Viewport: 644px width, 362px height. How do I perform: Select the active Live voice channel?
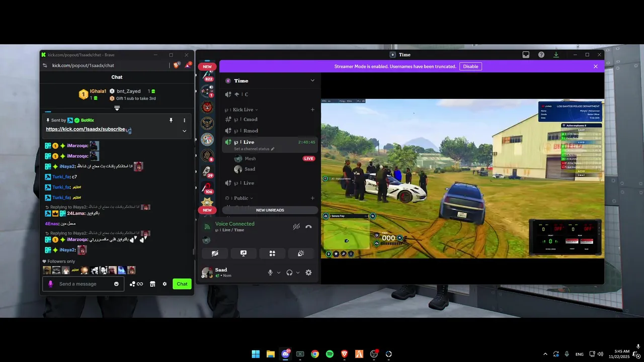tap(270, 142)
